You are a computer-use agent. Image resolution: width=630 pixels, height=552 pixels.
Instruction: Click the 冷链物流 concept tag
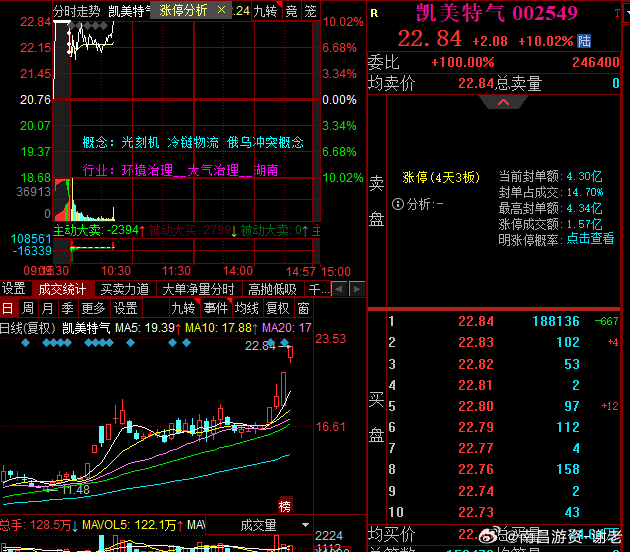(x=193, y=142)
